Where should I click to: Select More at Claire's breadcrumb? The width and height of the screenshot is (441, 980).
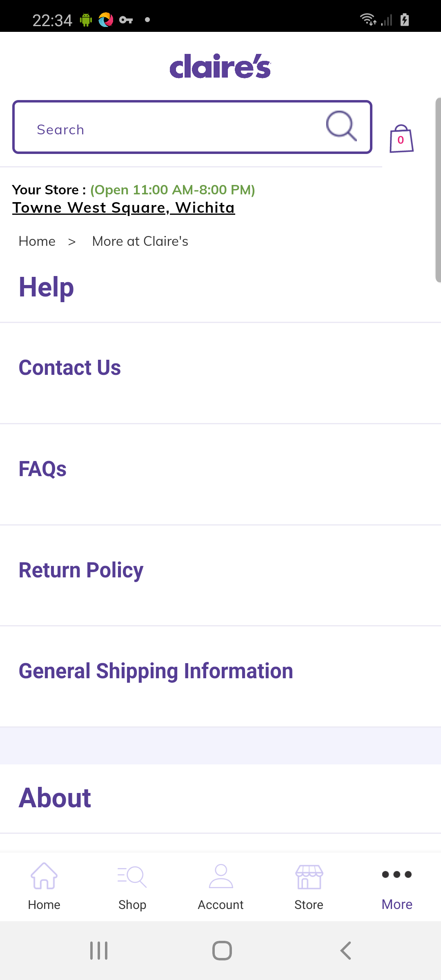[140, 241]
